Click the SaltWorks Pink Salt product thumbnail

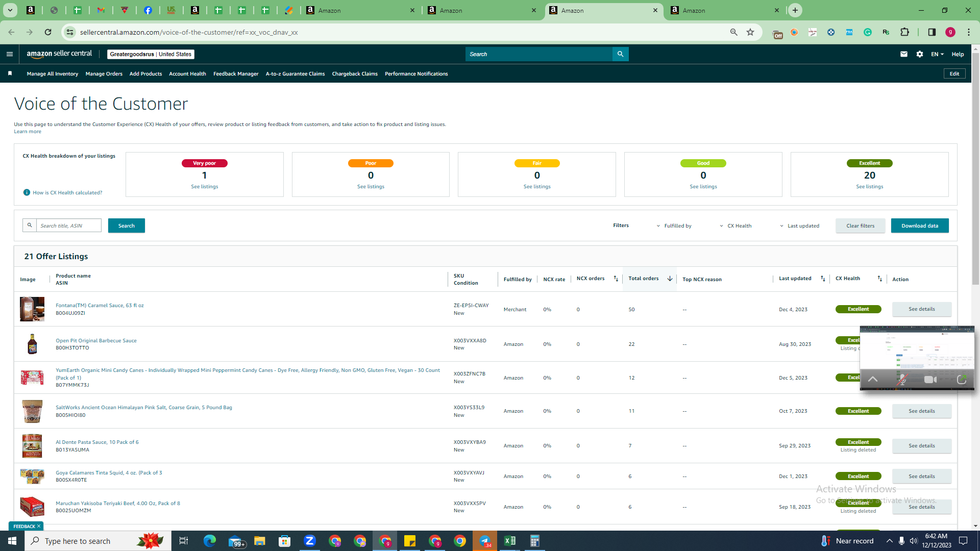point(32,411)
